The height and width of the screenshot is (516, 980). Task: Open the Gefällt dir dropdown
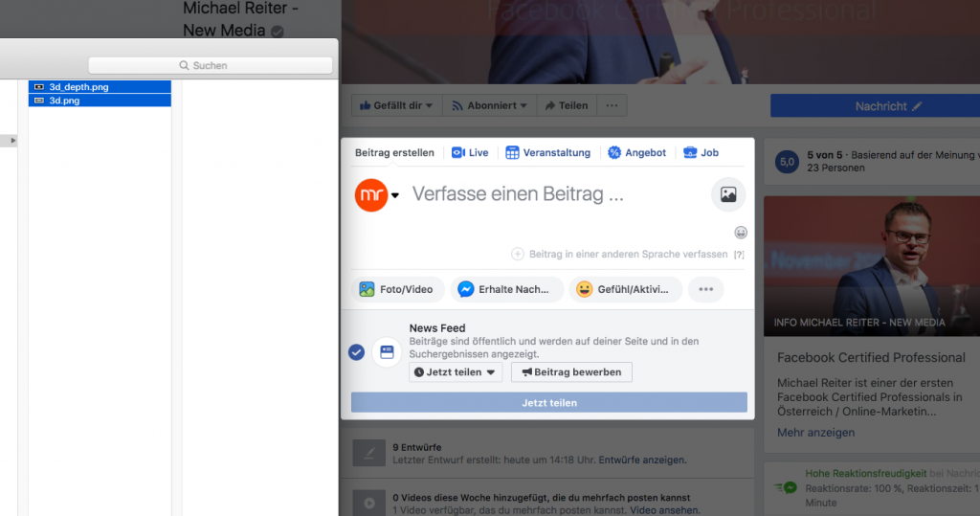[x=396, y=105]
